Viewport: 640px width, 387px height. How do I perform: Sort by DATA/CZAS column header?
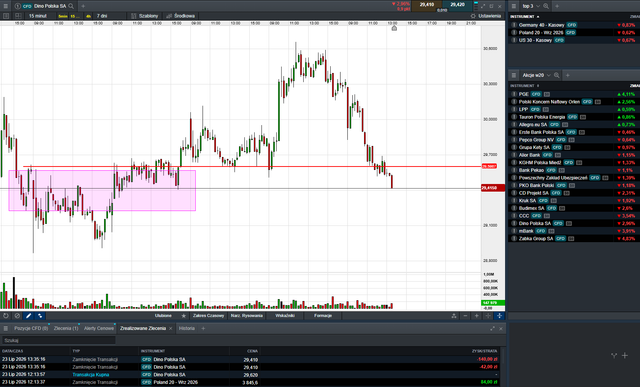coord(13,351)
